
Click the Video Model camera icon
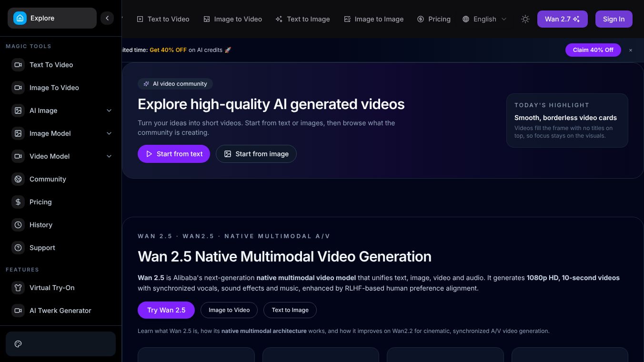(18, 156)
